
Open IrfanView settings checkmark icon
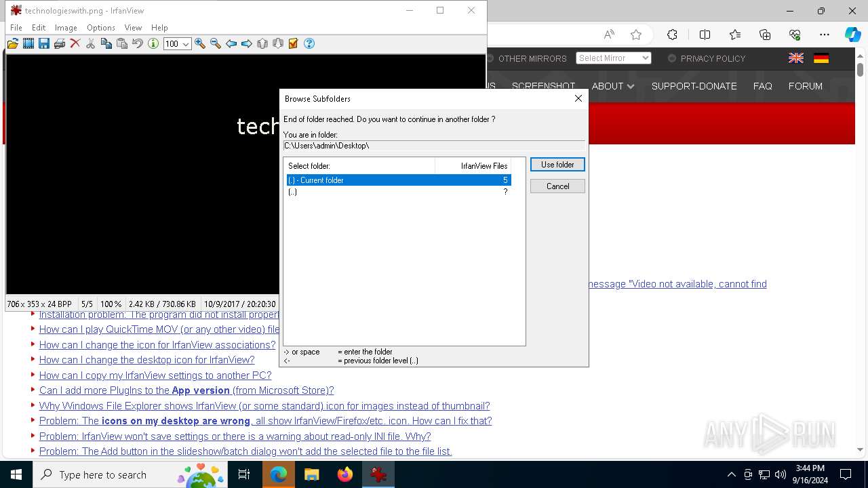tap(294, 43)
